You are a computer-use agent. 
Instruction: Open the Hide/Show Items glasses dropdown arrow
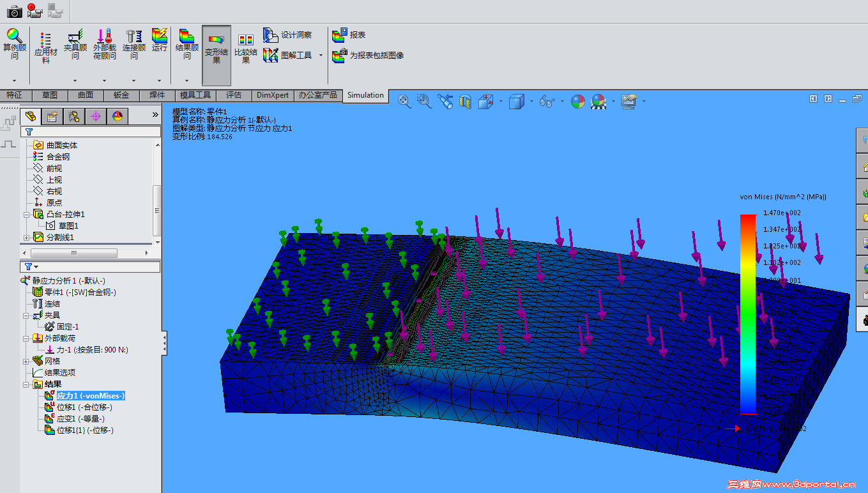click(x=562, y=101)
